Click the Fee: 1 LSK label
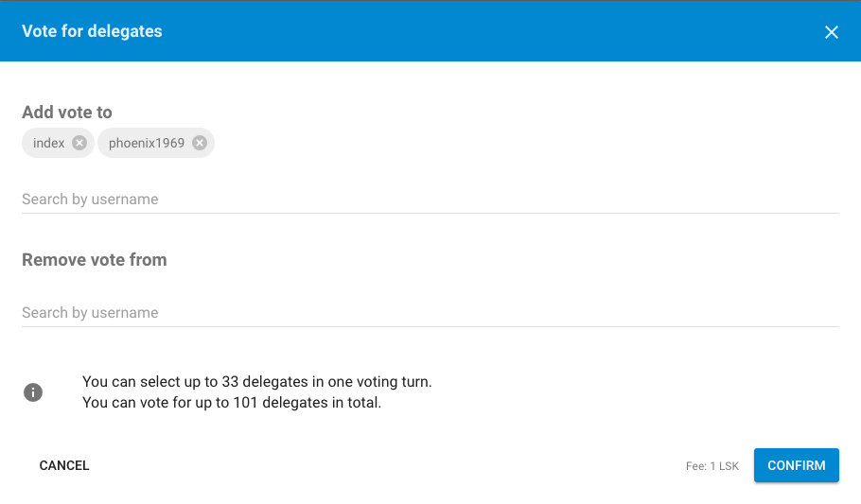Image resolution: width=861 pixels, height=504 pixels. click(712, 466)
